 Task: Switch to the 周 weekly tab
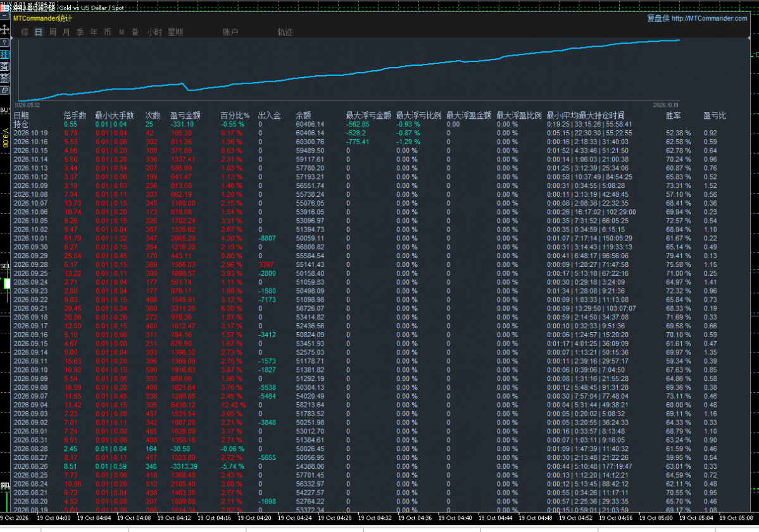tap(53, 32)
